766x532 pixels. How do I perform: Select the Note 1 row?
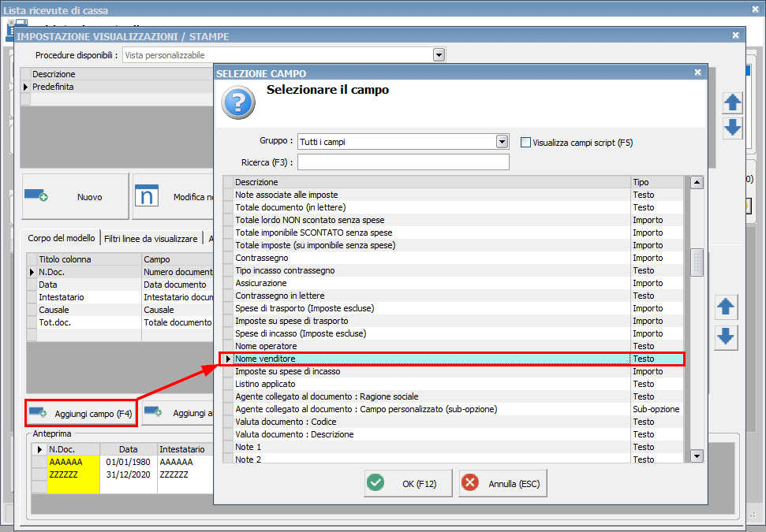(x=453, y=447)
